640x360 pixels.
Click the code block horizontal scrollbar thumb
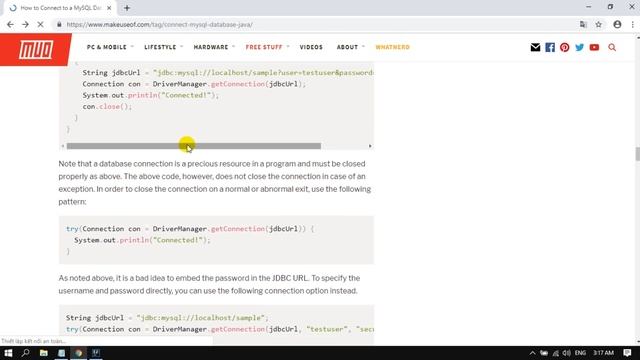click(x=193, y=146)
